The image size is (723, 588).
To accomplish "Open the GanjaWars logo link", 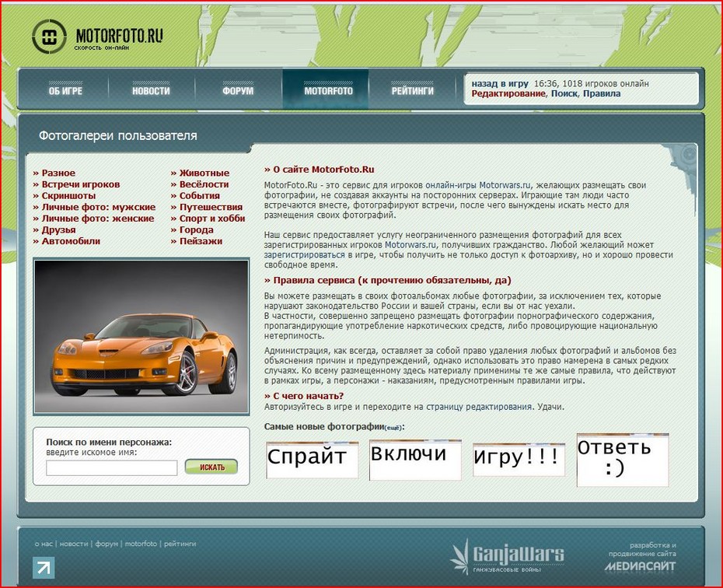I will pyautogui.click(x=507, y=556).
